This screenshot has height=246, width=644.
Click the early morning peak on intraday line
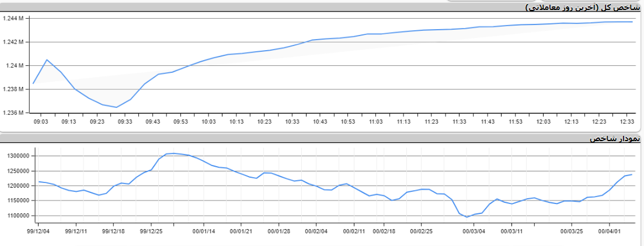point(47,59)
